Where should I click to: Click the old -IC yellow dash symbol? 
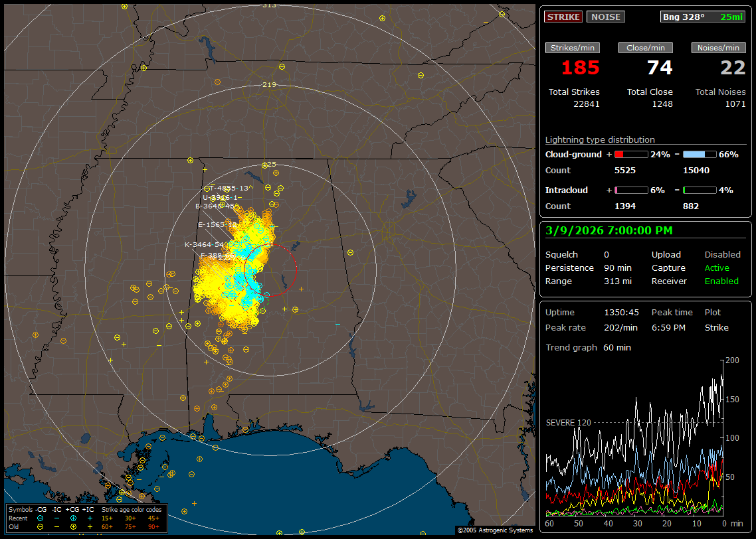(x=56, y=526)
